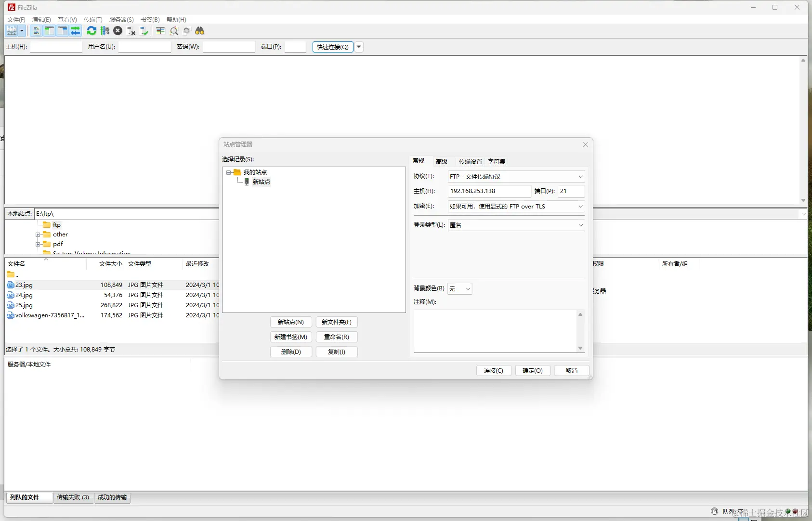
Task: Click the reconnect to last server icon
Action: (x=144, y=31)
